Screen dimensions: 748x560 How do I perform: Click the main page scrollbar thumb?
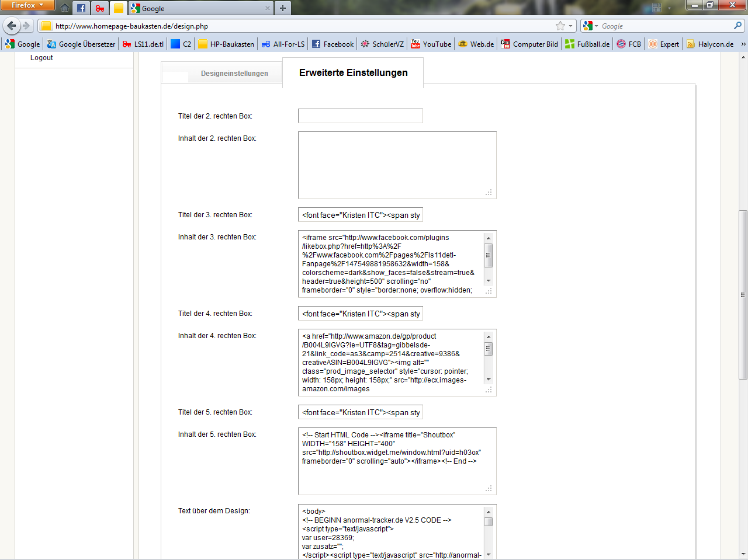pos(743,295)
